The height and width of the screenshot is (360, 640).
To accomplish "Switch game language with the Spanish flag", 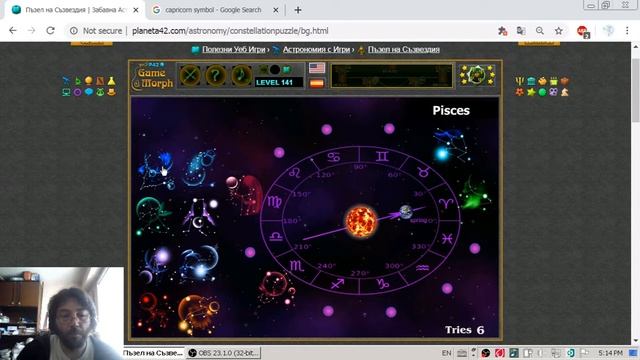I will click(317, 83).
